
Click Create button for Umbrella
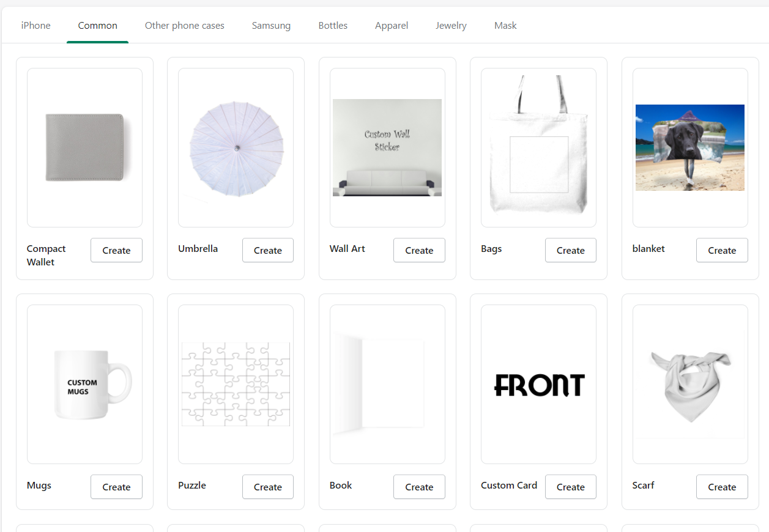coord(268,250)
